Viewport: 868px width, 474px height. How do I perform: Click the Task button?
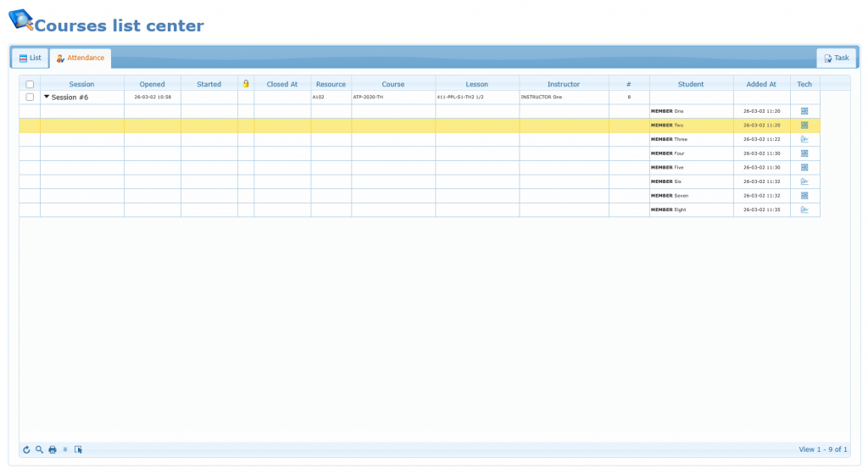pyautogui.click(x=836, y=58)
